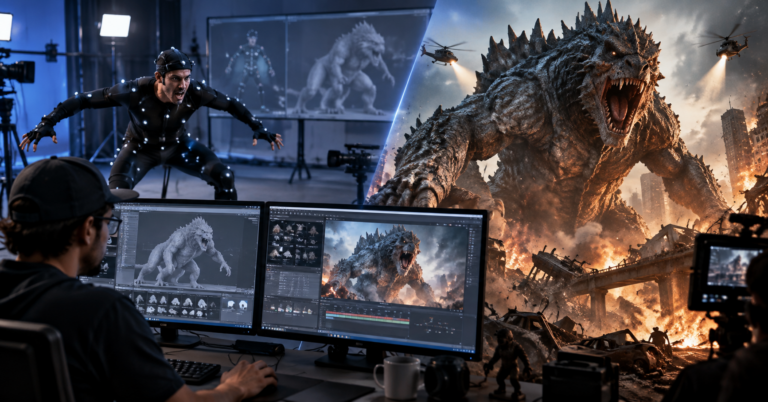
Task: Select the orange-red timeline track on right monitor
Action: coord(368,316)
